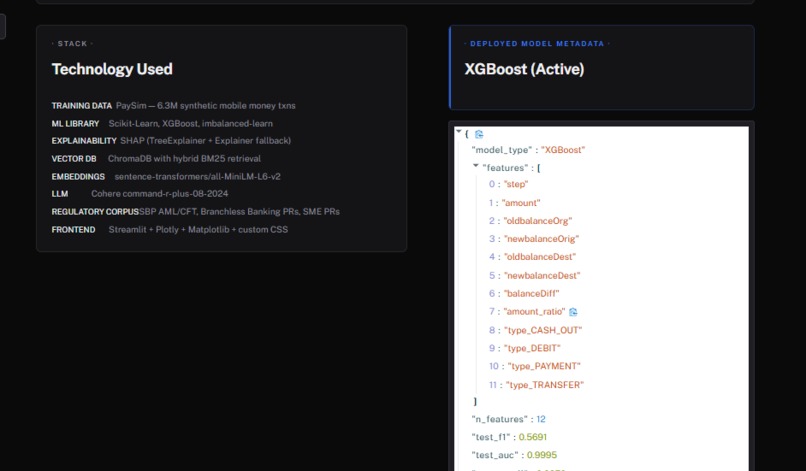Click the test_auc value 0.9995
The image size is (806, 471).
pyautogui.click(x=542, y=455)
